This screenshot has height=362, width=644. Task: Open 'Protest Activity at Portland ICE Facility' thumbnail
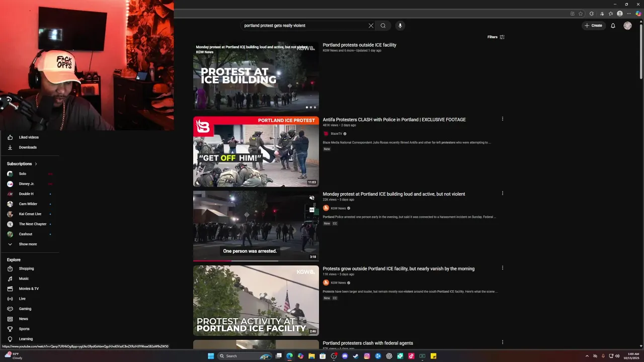tap(256, 301)
